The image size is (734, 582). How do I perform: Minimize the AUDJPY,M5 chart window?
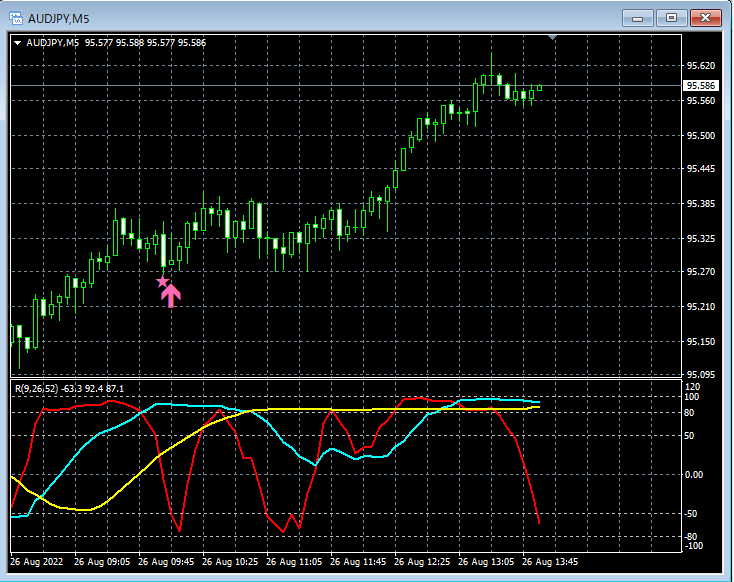click(x=638, y=18)
